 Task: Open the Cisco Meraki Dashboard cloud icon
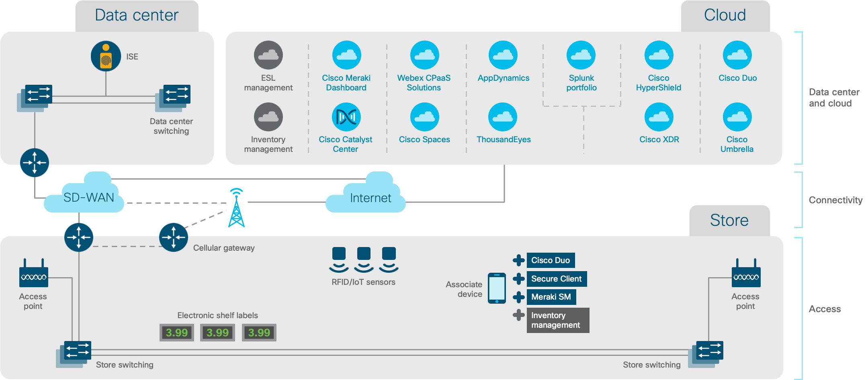click(346, 55)
